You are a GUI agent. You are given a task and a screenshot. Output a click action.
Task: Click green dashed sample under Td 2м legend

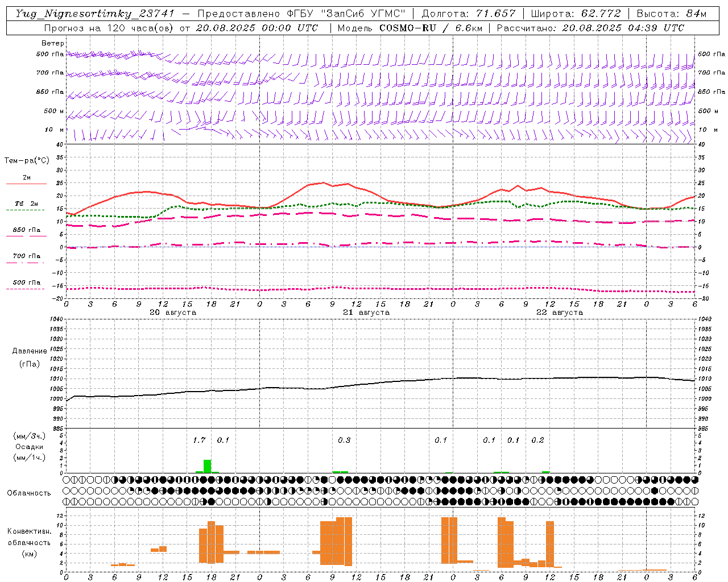(x=25, y=210)
